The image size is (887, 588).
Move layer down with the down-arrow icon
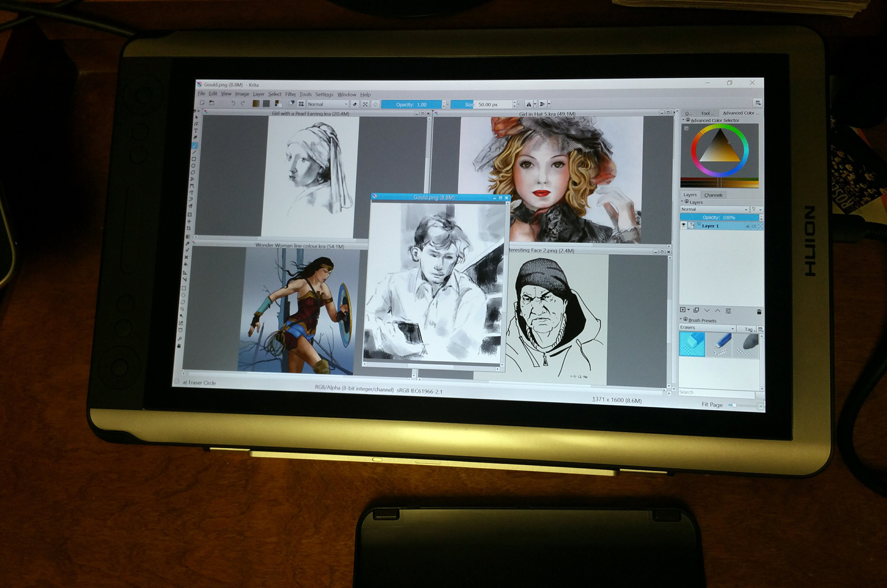click(x=707, y=310)
